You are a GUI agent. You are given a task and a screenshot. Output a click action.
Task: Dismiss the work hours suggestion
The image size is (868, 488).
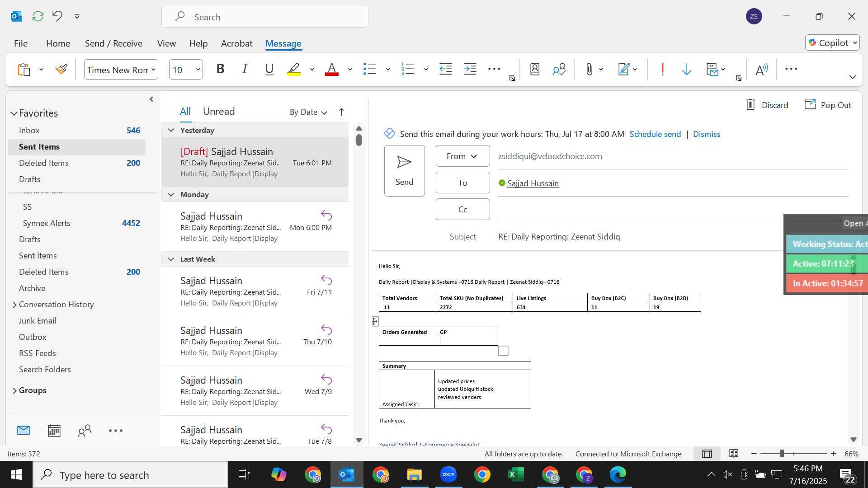[707, 134]
